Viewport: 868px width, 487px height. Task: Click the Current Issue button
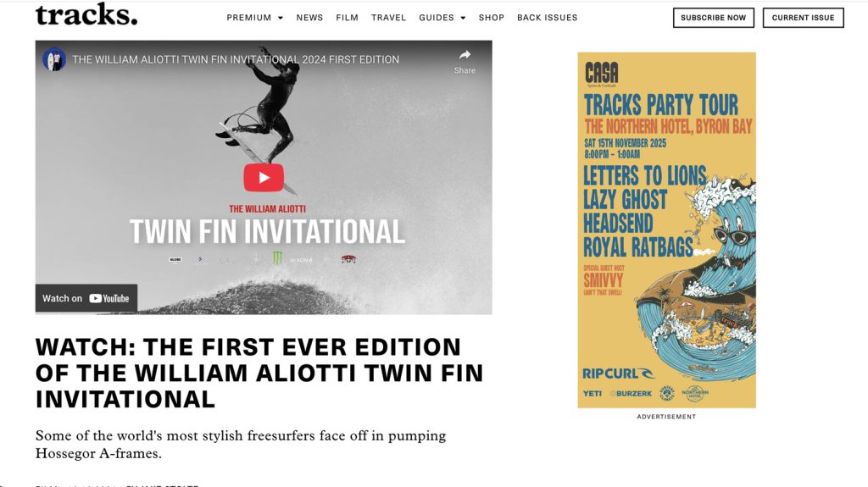[804, 18]
